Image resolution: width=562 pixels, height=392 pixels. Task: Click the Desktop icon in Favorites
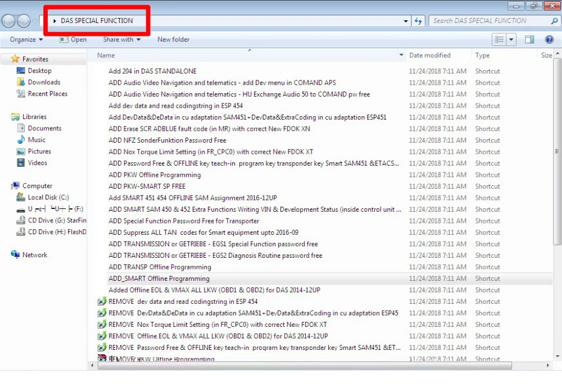pyautogui.click(x=21, y=71)
